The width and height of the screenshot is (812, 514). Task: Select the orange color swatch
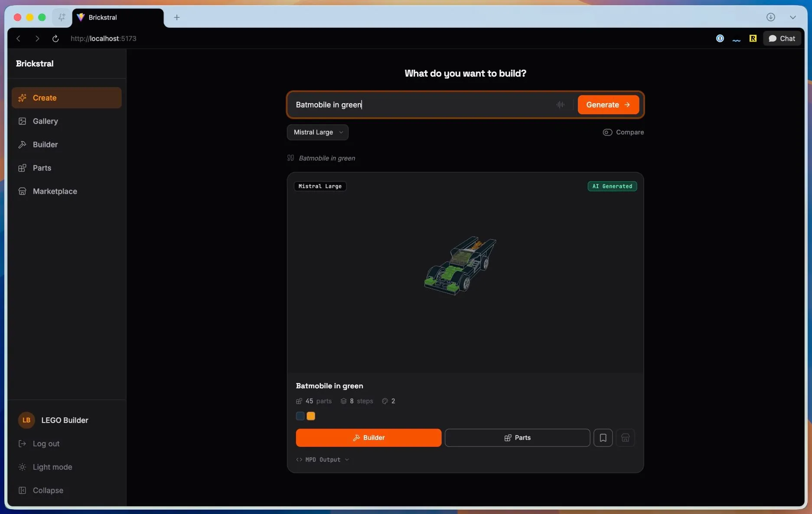pyautogui.click(x=311, y=416)
